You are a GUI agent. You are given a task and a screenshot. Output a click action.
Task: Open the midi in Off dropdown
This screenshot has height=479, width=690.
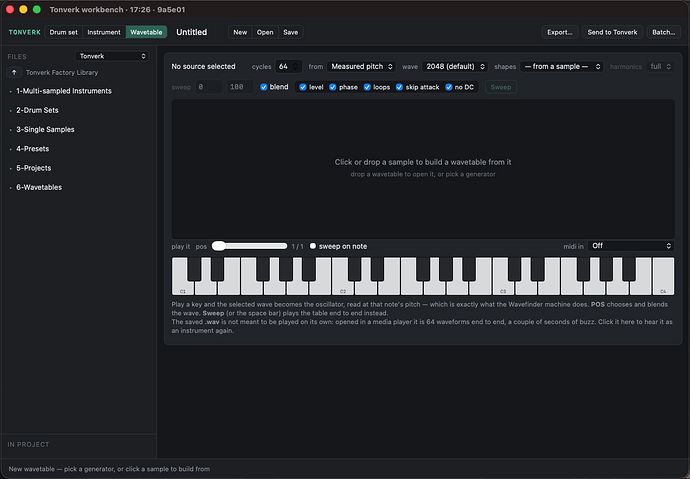[x=631, y=246]
